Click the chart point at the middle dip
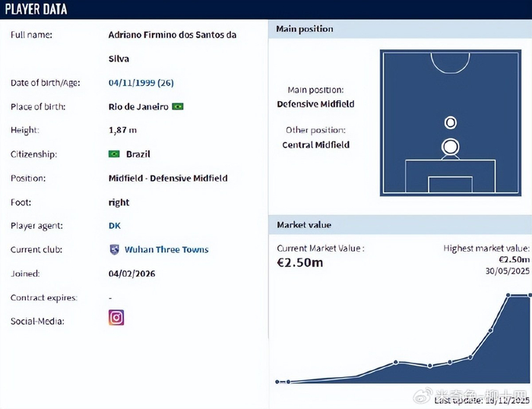Image resolution: width=532 pixels, height=409 pixels. tap(430, 366)
